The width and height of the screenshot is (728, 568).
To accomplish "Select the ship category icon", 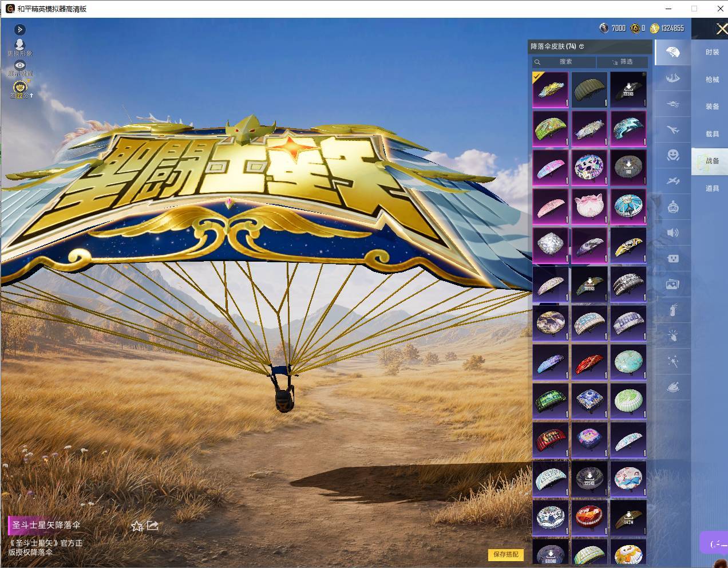I will click(673, 78).
